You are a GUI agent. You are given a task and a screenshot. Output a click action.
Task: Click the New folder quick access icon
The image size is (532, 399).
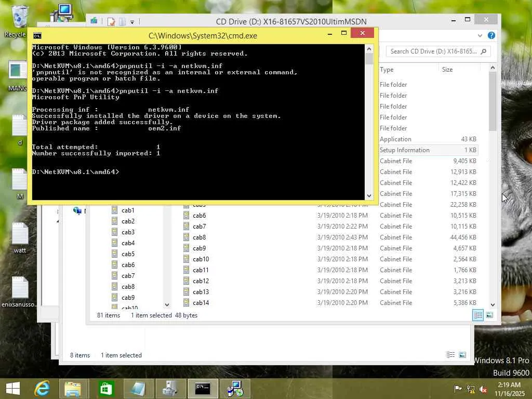pyautogui.click(x=122, y=22)
